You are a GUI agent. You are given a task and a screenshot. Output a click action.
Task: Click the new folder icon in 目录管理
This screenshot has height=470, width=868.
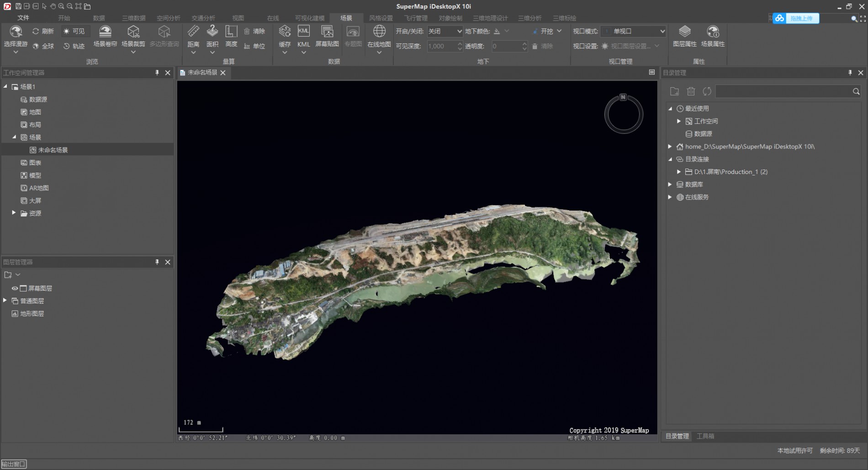click(x=674, y=91)
